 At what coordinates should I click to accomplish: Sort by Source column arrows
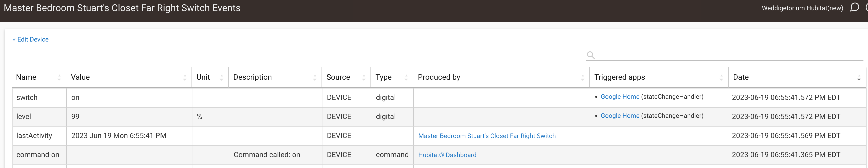pos(364,78)
